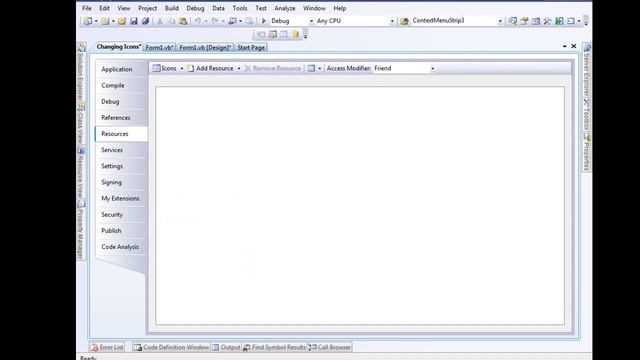
Task: Click the Other Windows toolbar icon
Action: tap(571, 21)
